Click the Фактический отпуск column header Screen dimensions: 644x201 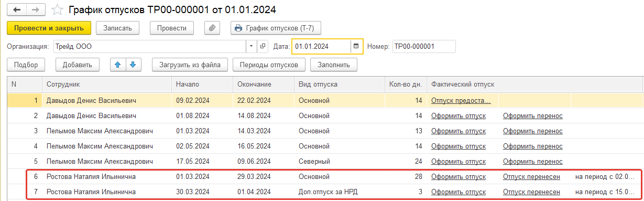pyautogui.click(x=534, y=84)
